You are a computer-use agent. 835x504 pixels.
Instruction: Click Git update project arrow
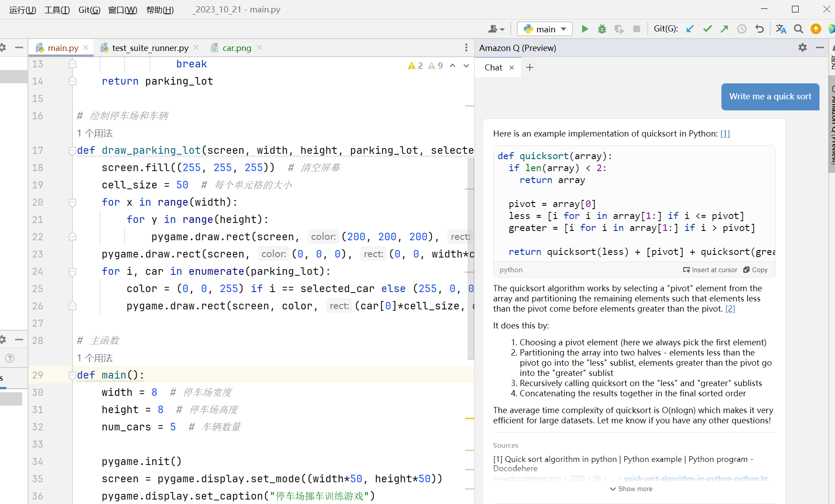coord(690,29)
